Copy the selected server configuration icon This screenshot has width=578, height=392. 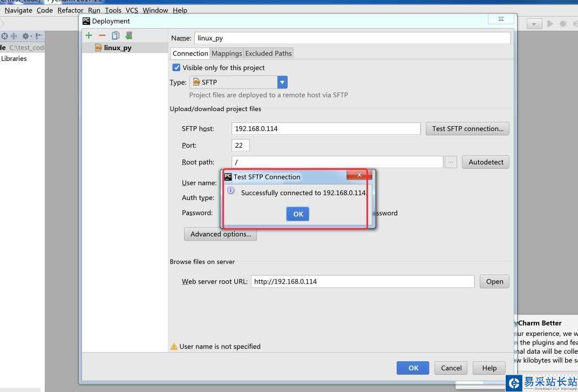coord(115,36)
